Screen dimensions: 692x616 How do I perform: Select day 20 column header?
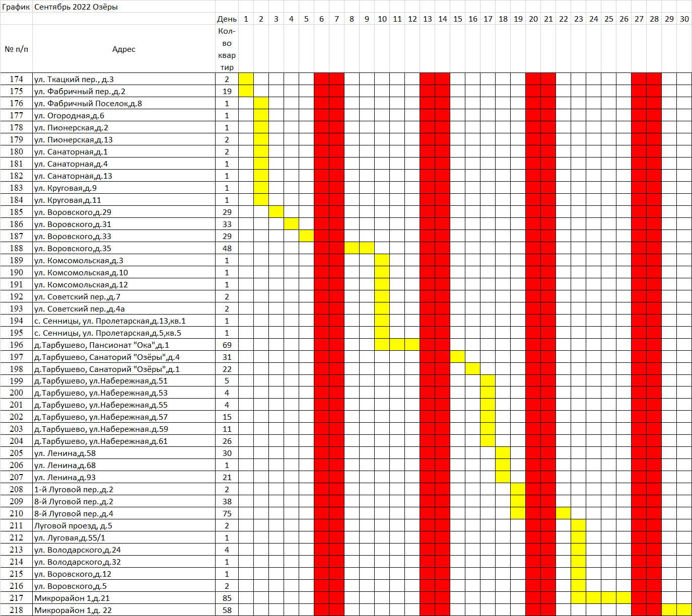(x=533, y=19)
